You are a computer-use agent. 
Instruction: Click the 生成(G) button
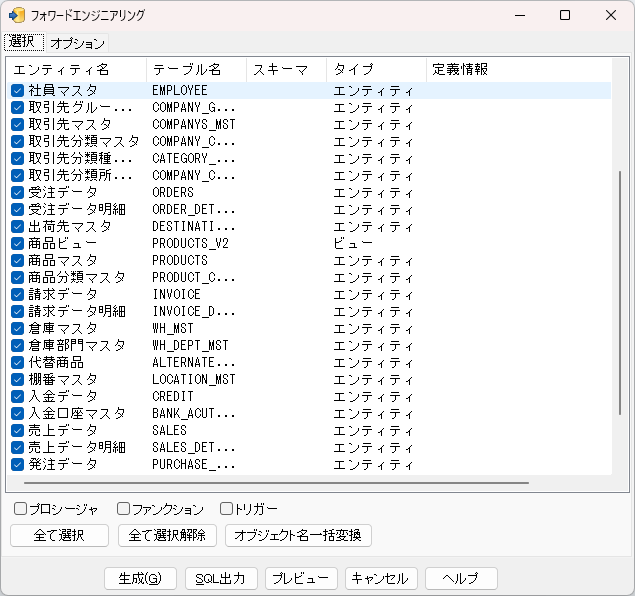(140, 579)
